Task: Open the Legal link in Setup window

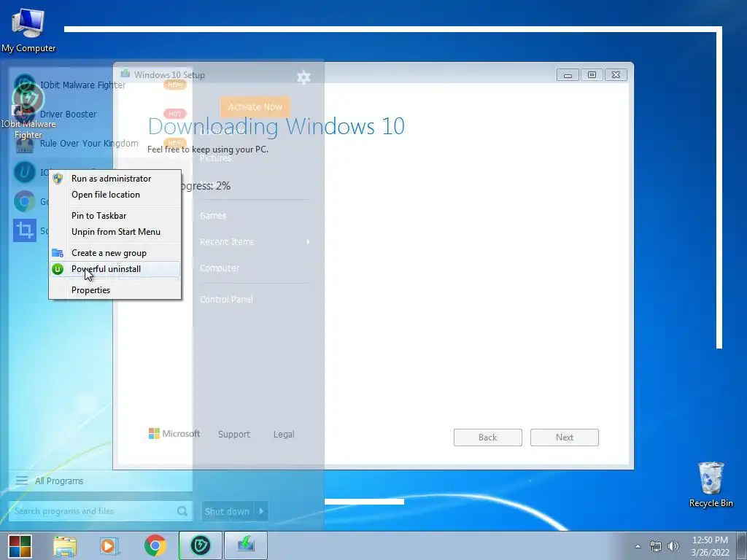Action: click(x=284, y=435)
